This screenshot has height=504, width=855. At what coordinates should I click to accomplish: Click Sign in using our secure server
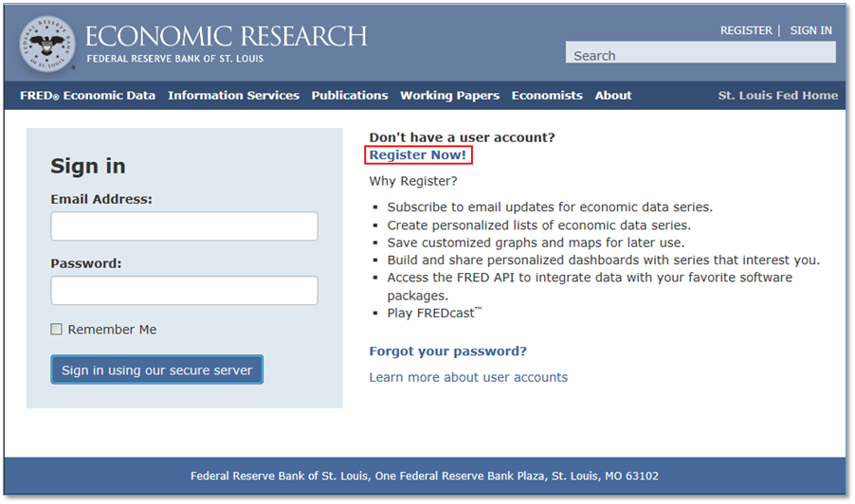click(x=157, y=370)
